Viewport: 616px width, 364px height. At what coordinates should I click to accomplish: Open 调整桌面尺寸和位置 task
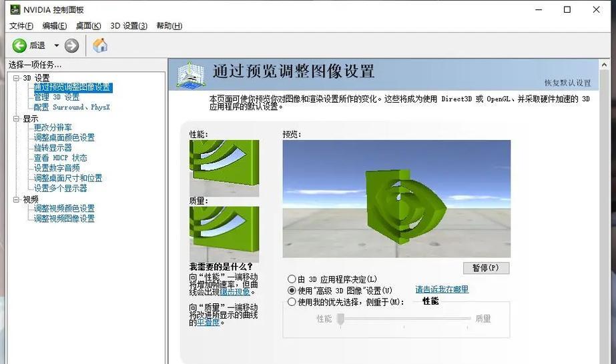pyautogui.click(x=68, y=179)
